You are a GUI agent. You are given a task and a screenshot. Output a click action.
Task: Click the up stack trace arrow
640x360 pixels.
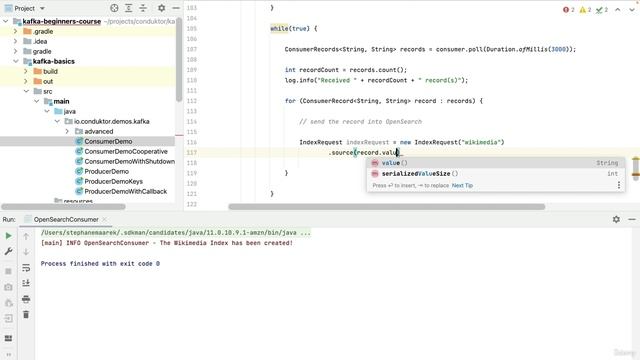pyautogui.click(x=26, y=236)
